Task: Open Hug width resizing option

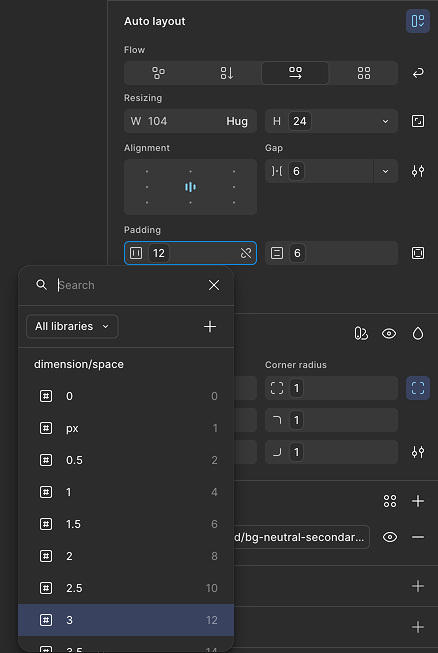Action: (237, 121)
